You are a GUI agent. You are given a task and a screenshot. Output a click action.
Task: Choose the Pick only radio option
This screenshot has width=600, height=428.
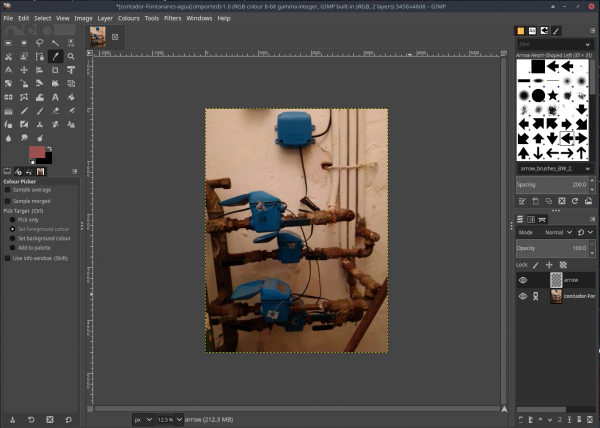(12, 220)
